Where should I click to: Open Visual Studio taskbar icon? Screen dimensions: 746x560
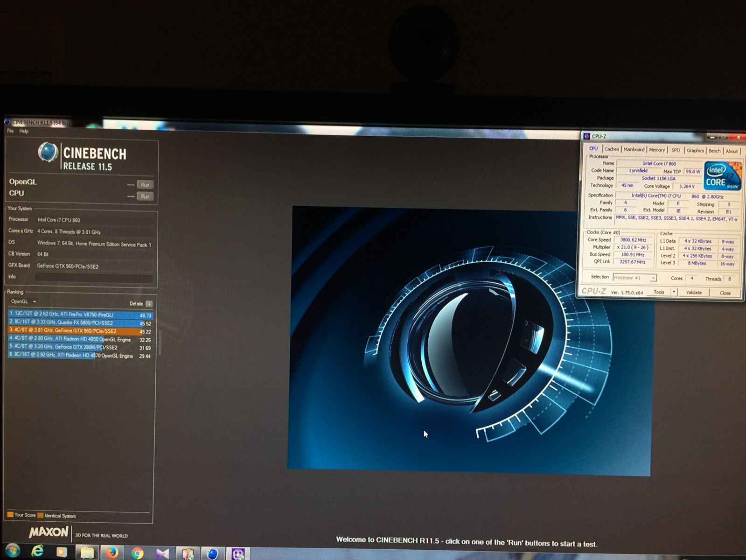(x=162, y=553)
